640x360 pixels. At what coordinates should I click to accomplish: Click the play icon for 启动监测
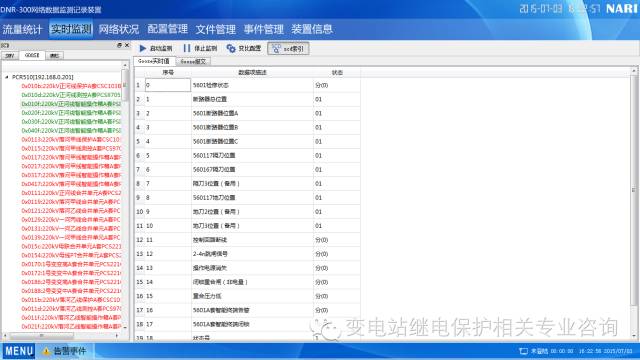tap(142, 48)
